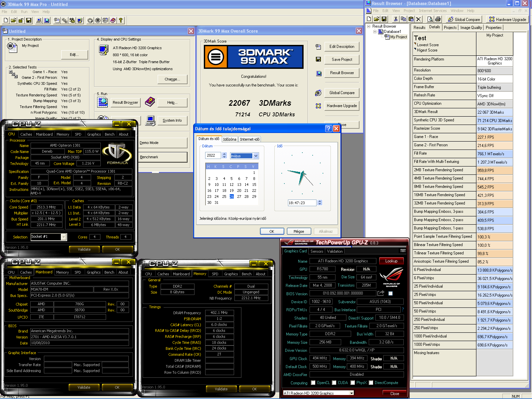Toggle the PhysX checkbox in GPU-Z
This screenshot has width=532, height=399.
coord(352,383)
